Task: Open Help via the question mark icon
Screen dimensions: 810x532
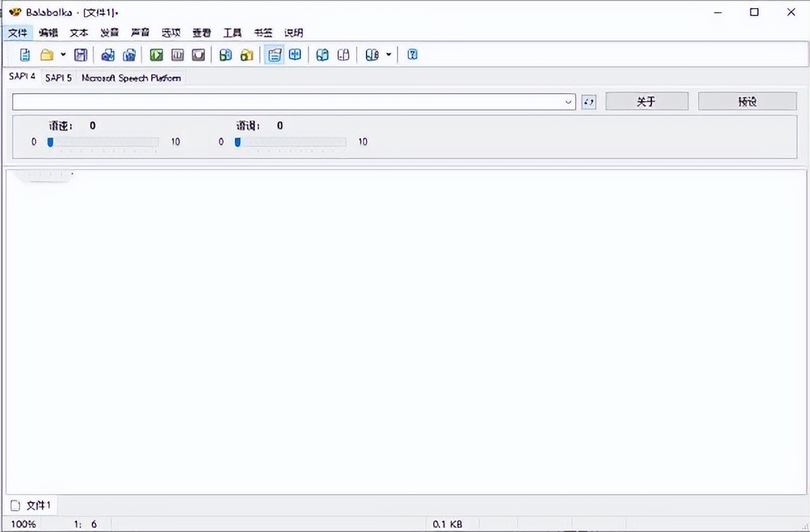Action: pos(413,55)
